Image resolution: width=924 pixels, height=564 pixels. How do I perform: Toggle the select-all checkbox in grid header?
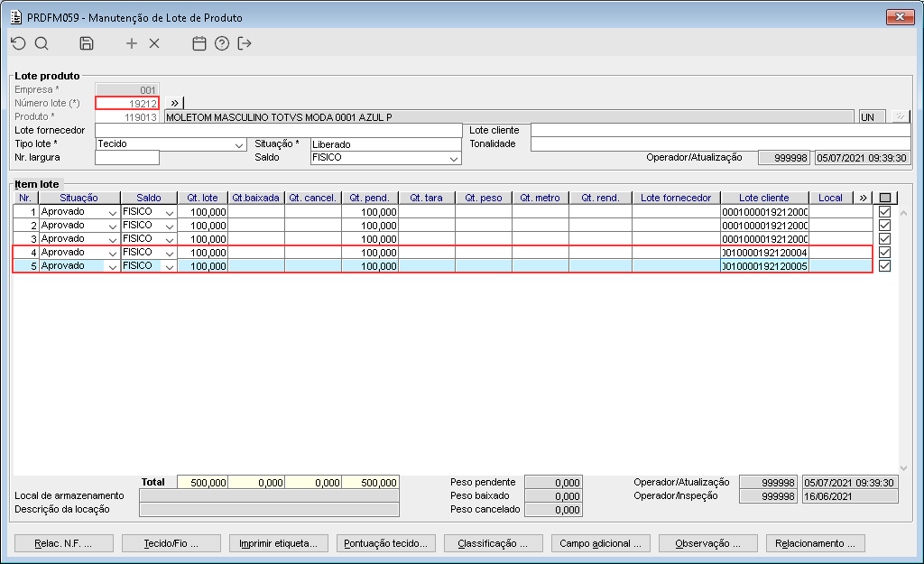coord(884,198)
